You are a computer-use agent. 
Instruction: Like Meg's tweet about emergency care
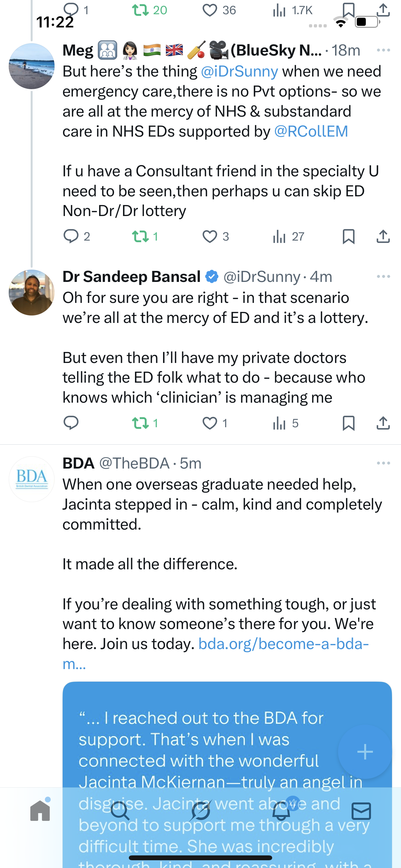pyautogui.click(x=210, y=236)
